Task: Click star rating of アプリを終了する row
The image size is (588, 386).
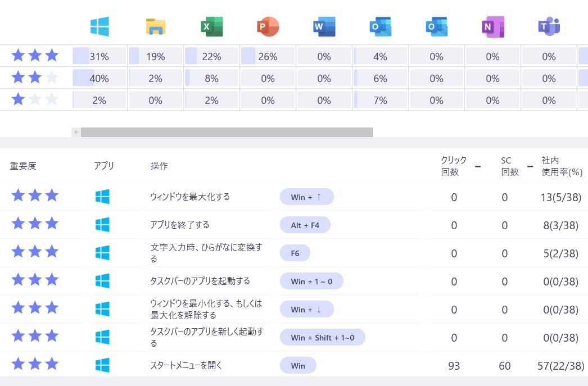Action: click(35, 224)
